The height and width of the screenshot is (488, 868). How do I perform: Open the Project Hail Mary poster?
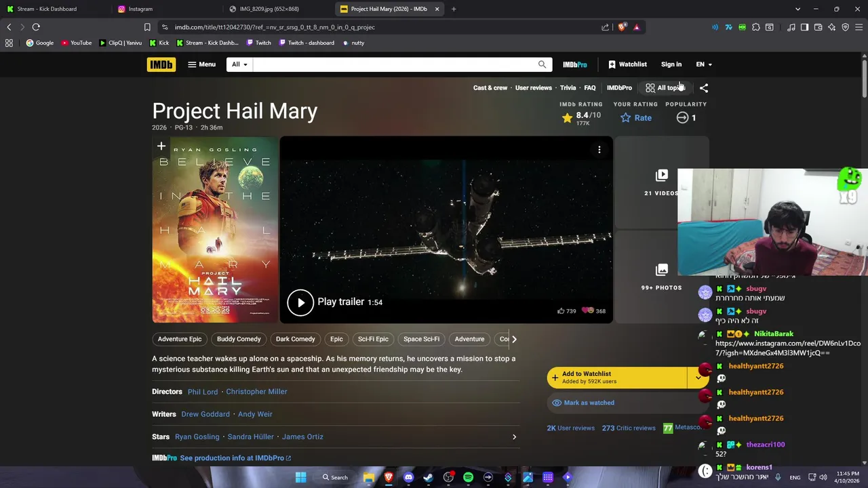(215, 230)
